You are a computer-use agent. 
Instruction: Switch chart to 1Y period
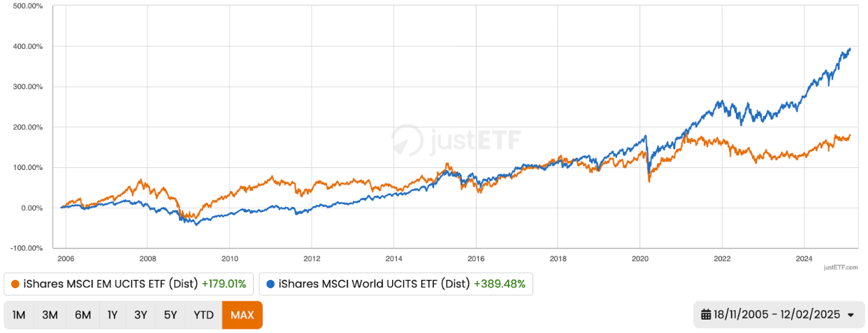click(113, 315)
